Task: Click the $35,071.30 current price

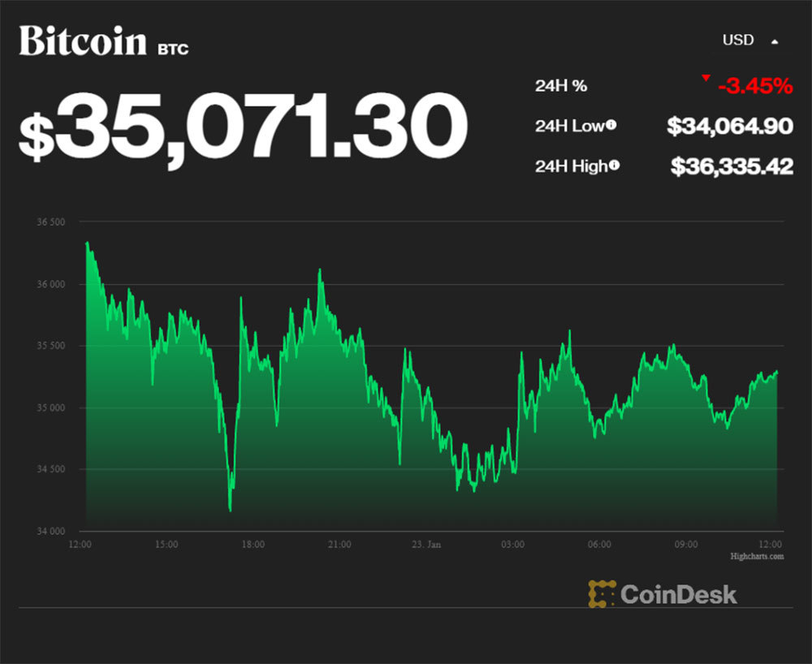Action: tap(243, 127)
